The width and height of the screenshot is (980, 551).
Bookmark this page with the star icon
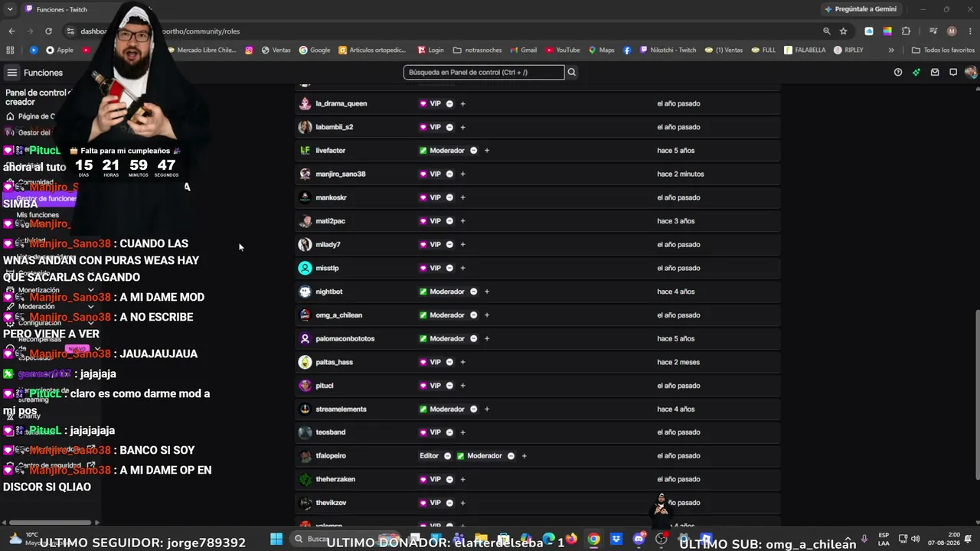point(844,31)
